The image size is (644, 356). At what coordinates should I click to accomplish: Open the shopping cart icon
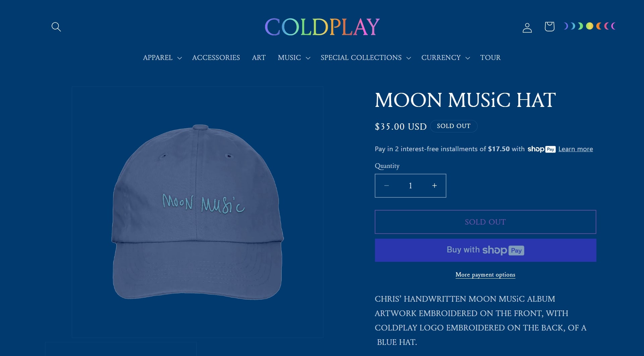(x=549, y=26)
